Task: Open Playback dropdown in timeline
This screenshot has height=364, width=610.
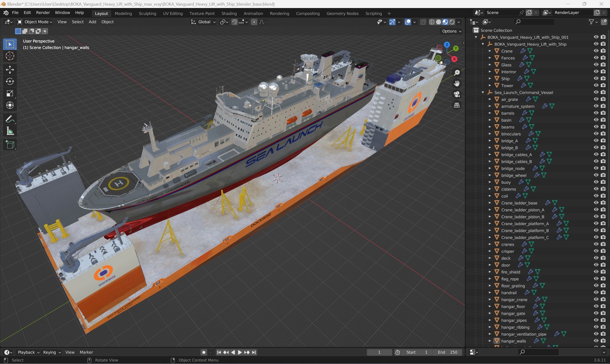Action: click(28, 352)
